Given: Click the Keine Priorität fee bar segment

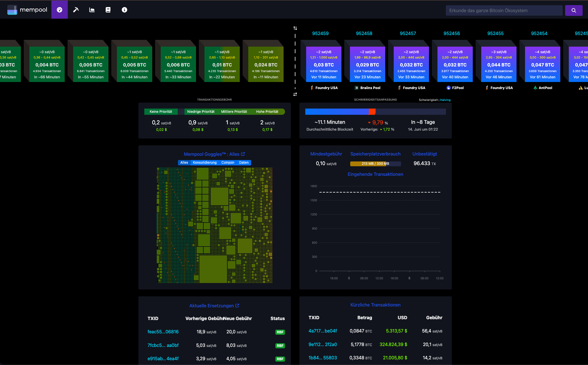Looking at the screenshot, I should (x=161, y=112).
